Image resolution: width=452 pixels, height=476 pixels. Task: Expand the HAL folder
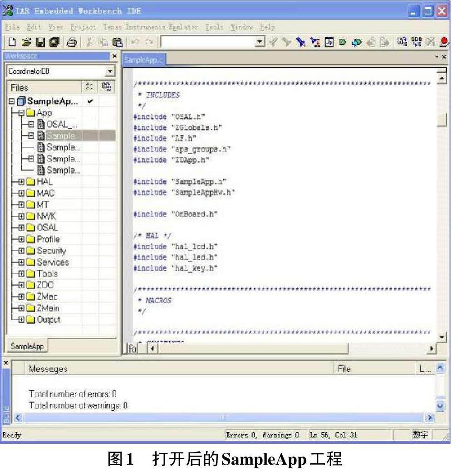pos(21,182)
